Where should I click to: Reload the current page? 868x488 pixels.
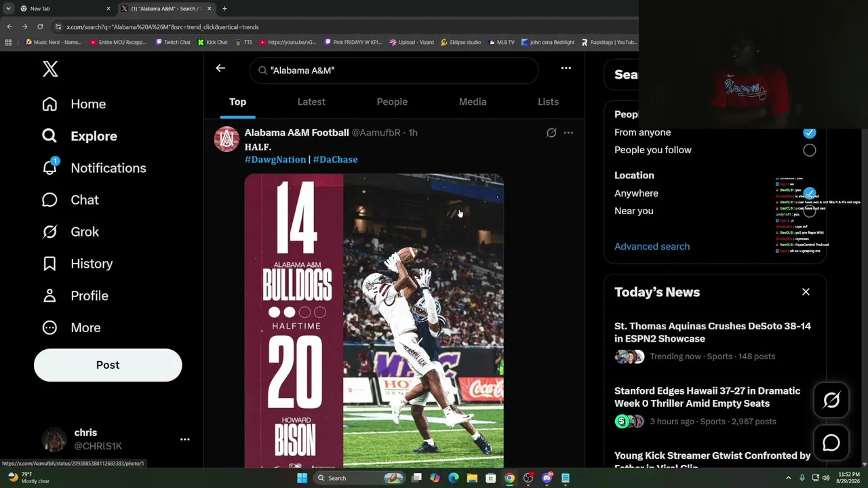point(40,26)
